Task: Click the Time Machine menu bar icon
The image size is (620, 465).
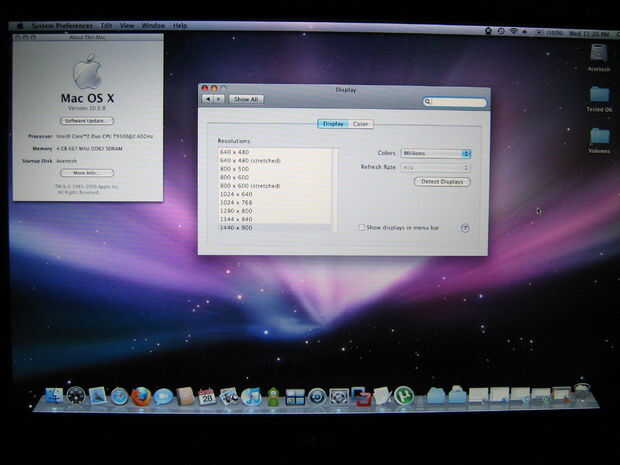Action: [x=501, y=31]
